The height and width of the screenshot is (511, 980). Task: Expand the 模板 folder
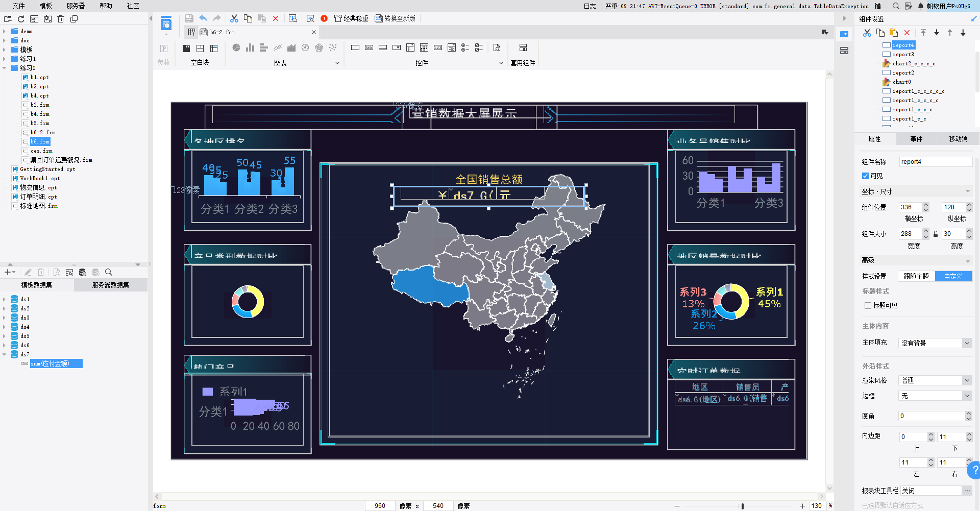pos(4,50)
